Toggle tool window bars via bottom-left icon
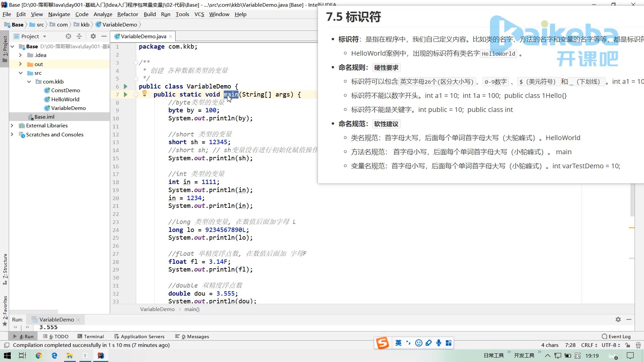 pyautogui.click(x=6, y=345)
